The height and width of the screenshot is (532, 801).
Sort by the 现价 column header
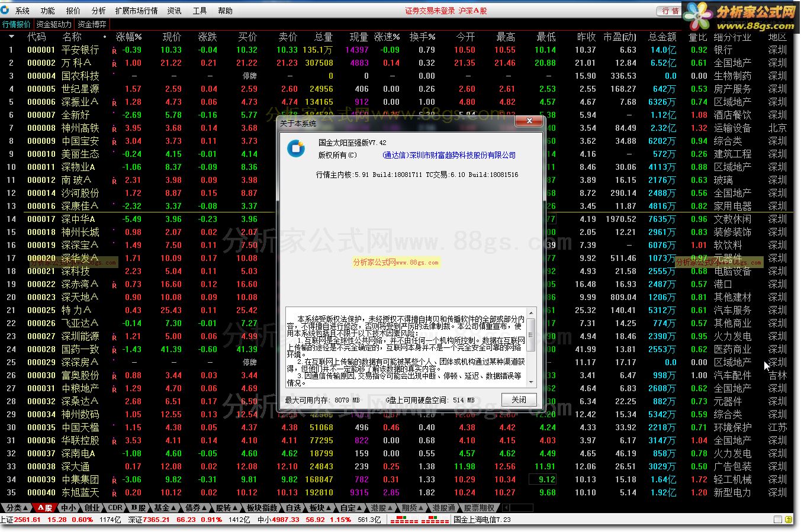[172, 37]
